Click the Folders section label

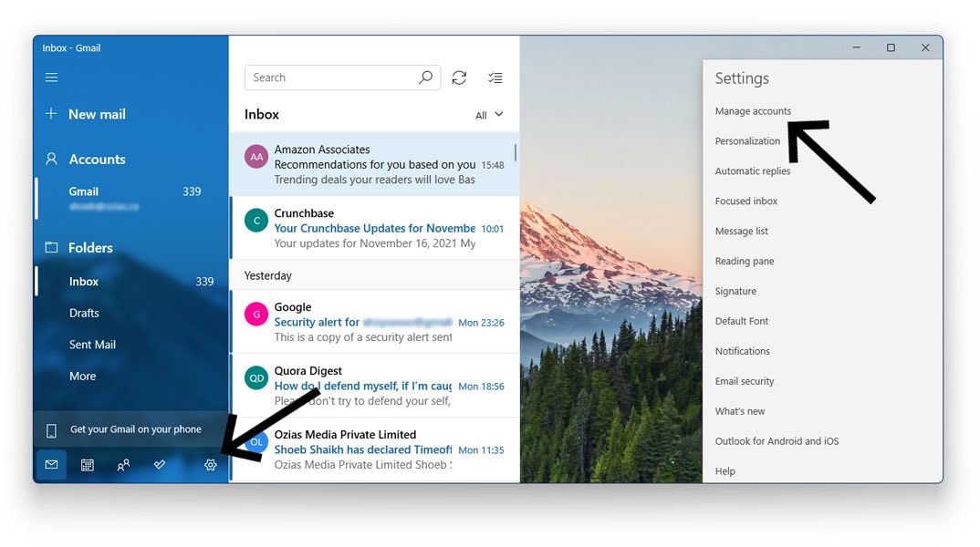click(90, 248)
